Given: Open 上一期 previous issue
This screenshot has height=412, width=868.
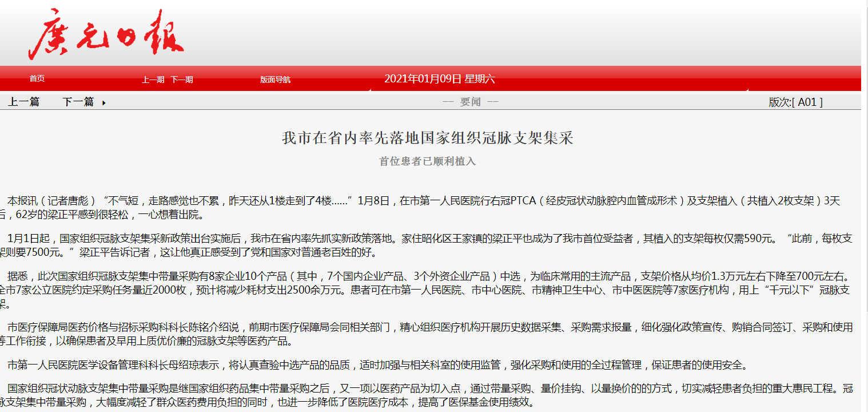Looking at the screenshot, I should point(153,80).
